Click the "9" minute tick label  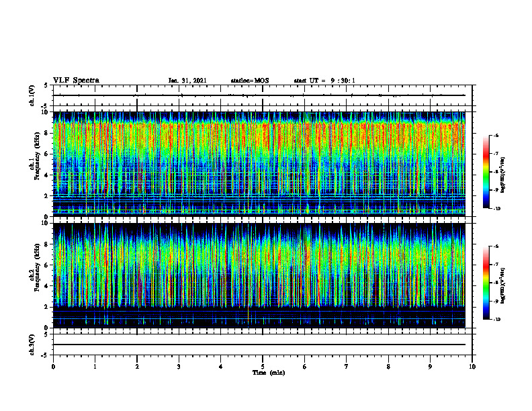click(x=430, y=367)
